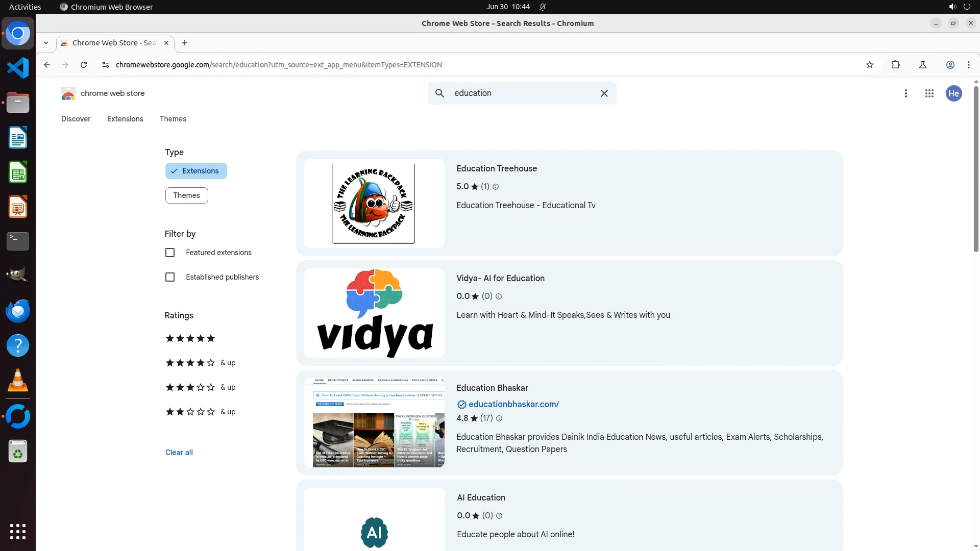Image resolution: width=980 pixels, height=551 pixels.
Task: Bookmark this page with star icon
Action: tap(870, 65)
